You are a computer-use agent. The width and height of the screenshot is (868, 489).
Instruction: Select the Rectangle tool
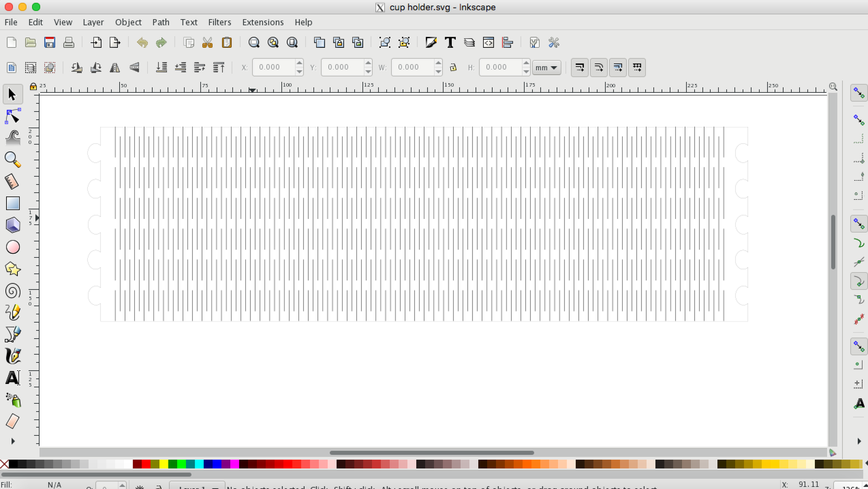[x=12, y=203]
